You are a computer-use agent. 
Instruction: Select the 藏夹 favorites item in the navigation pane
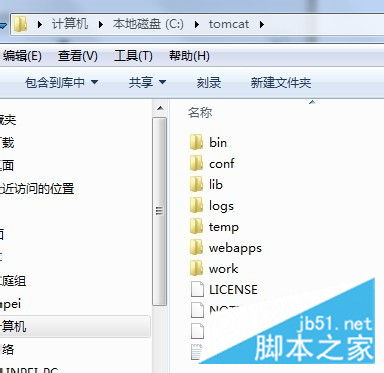[x=8, y=120]
